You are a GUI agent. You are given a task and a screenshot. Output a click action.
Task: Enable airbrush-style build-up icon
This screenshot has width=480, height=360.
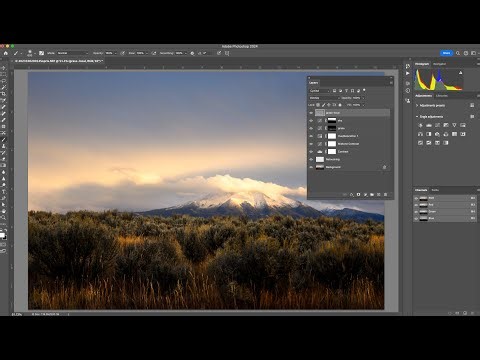(x=154, y=53)
